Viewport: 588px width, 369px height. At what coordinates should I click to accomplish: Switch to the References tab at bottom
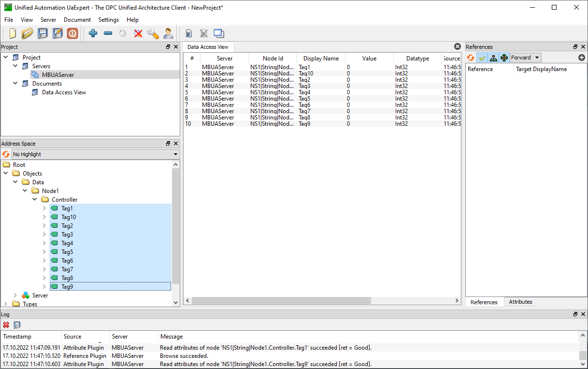point(484,302)
